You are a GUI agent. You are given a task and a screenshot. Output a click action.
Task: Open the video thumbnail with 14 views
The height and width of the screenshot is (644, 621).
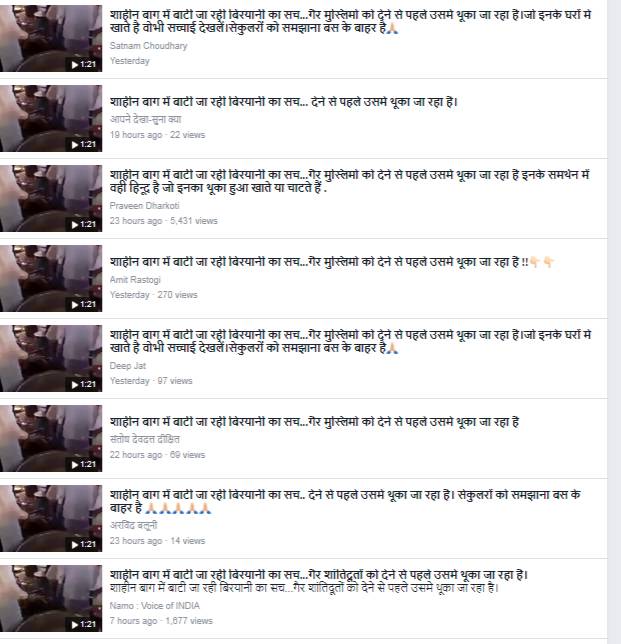pos(51,518)
